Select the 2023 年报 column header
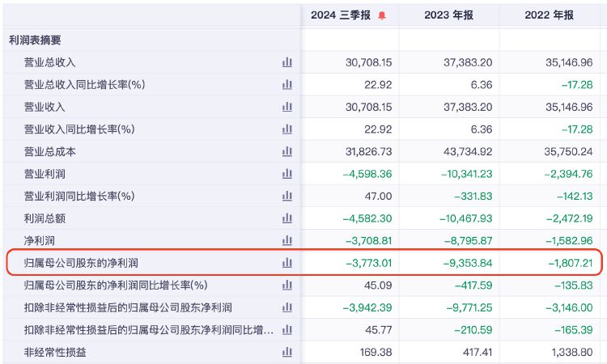 point(448,15)
